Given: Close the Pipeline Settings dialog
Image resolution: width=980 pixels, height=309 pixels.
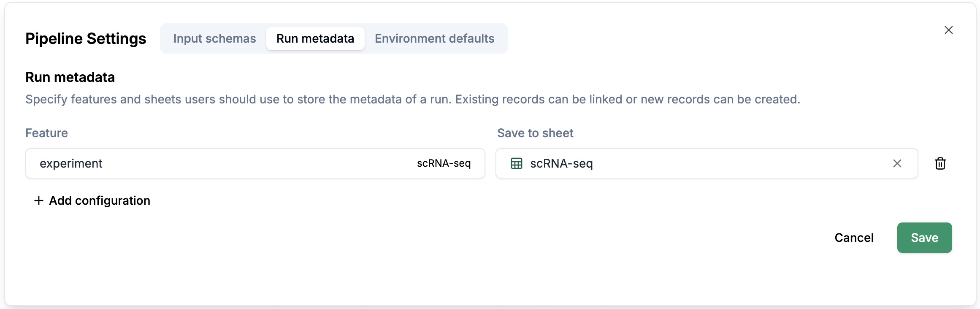Looking at the screenshot, I should tap(948, 30).
